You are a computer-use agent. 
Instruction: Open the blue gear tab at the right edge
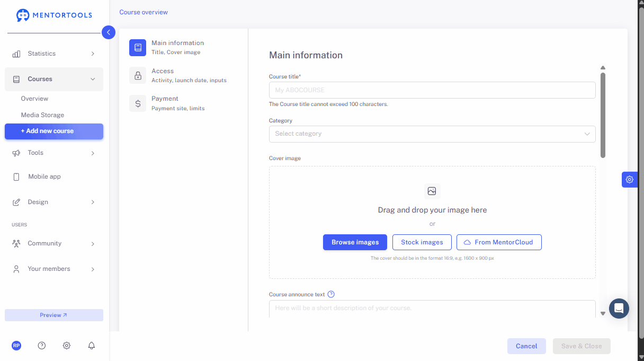629,179
